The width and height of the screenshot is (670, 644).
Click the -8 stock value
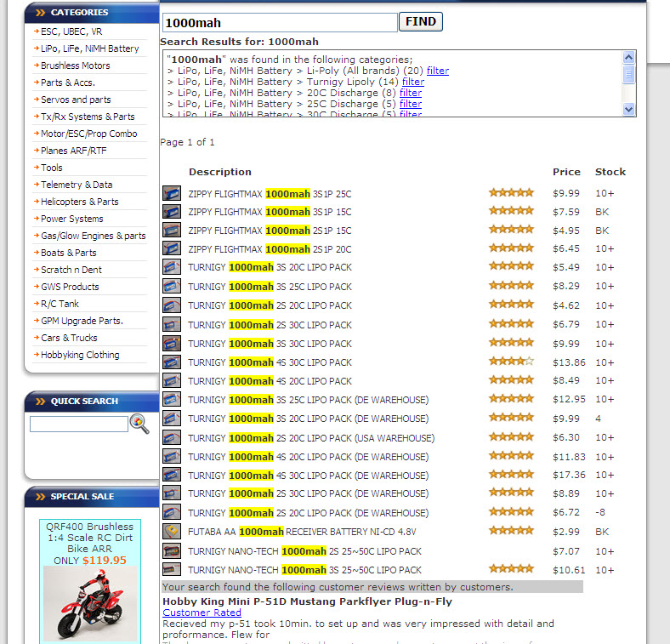[600, 512]
